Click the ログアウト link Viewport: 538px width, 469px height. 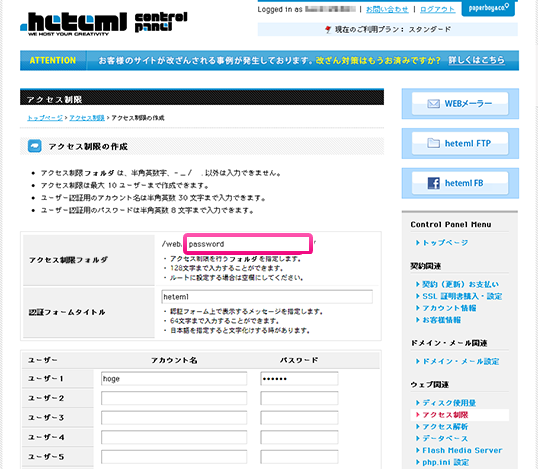point(437,10)
